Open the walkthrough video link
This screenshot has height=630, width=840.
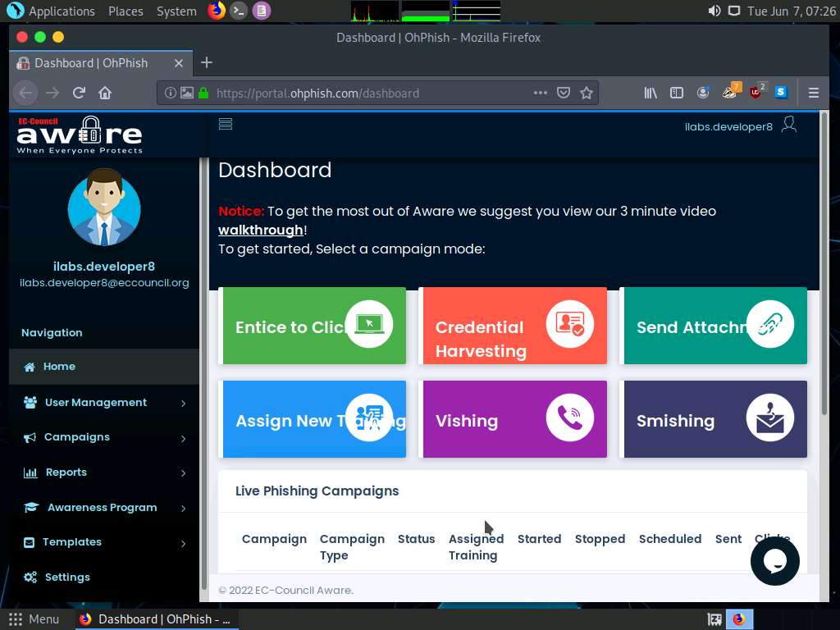click(x=260, y=230)
